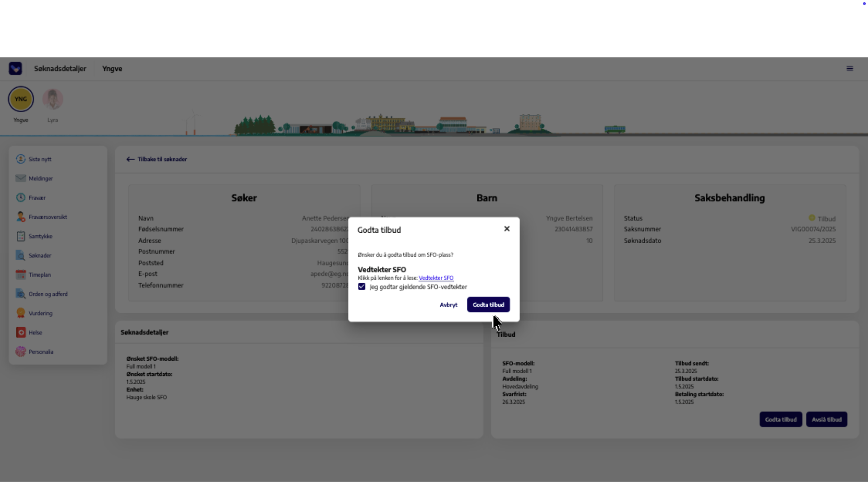Select Orden og atferd menu item

pos(48,294)
